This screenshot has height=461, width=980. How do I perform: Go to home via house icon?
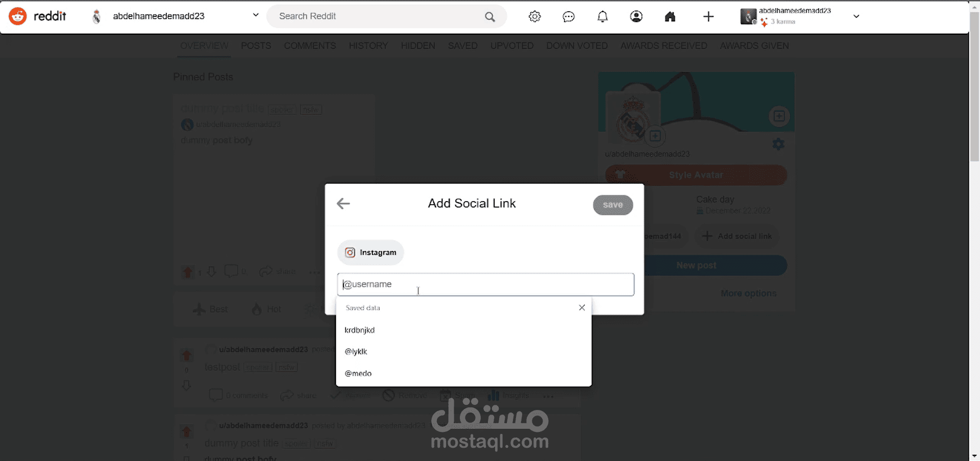pos(670,16)
